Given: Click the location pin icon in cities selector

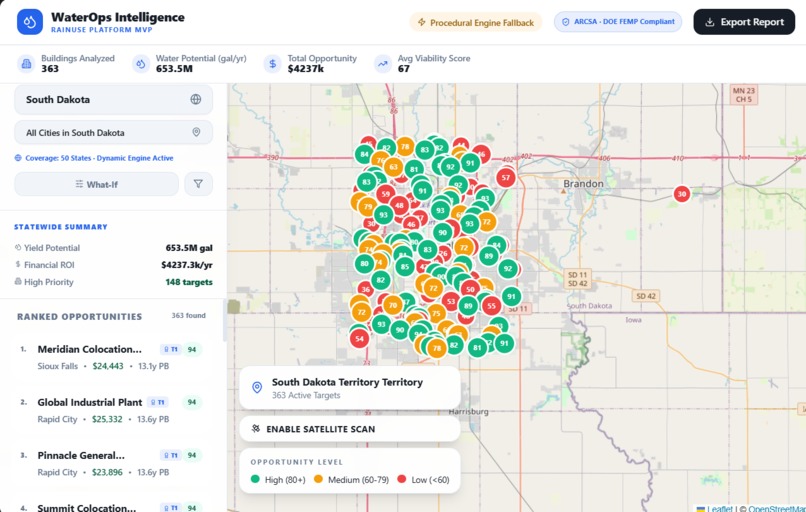Looking at the screenshot, I should (196, 132).
